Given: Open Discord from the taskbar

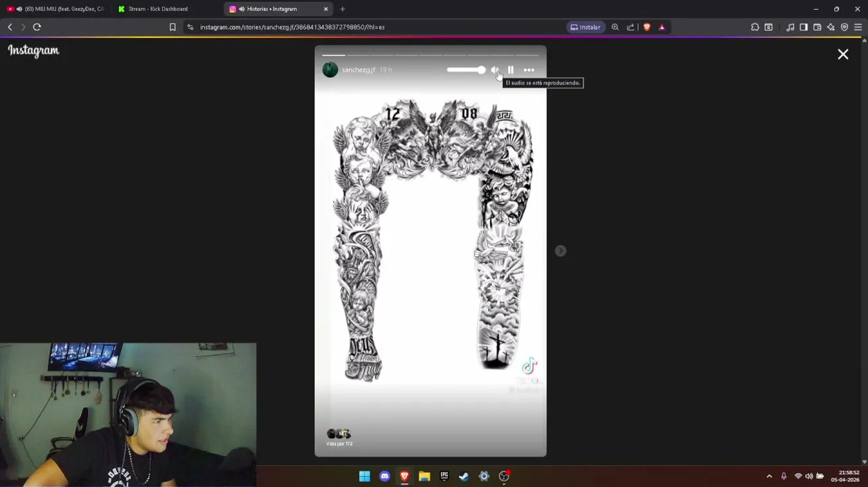Looking at the screenshot, I should coord(385,476).
